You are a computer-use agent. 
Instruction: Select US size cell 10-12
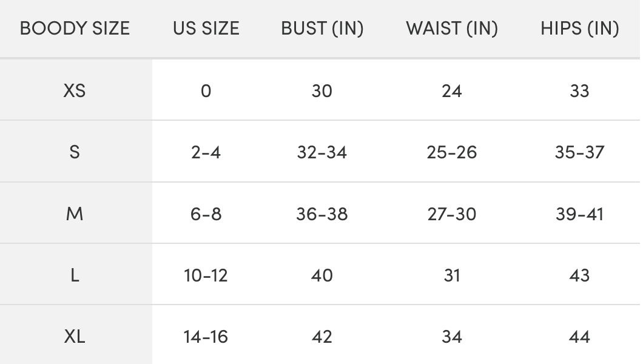tap(206, 275)
